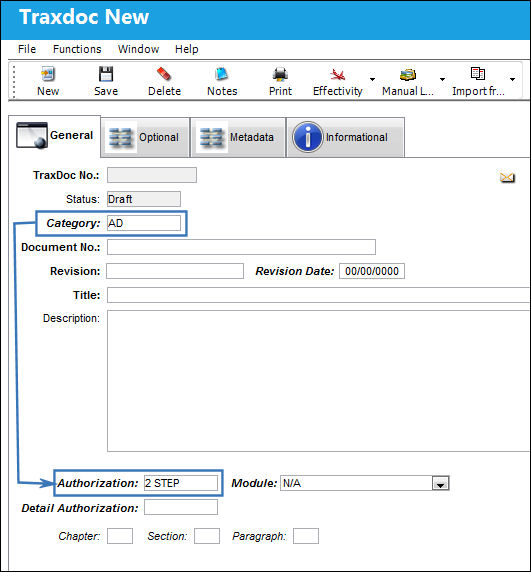Click the Detail Authorization field

tap(181, 507)
